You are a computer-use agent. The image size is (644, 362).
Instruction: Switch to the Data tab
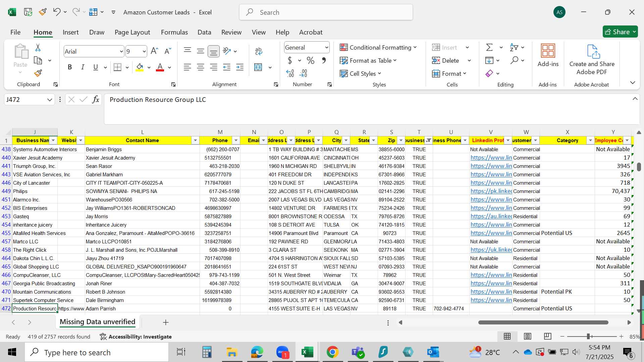pyautogui.click(x=204, y=32)
